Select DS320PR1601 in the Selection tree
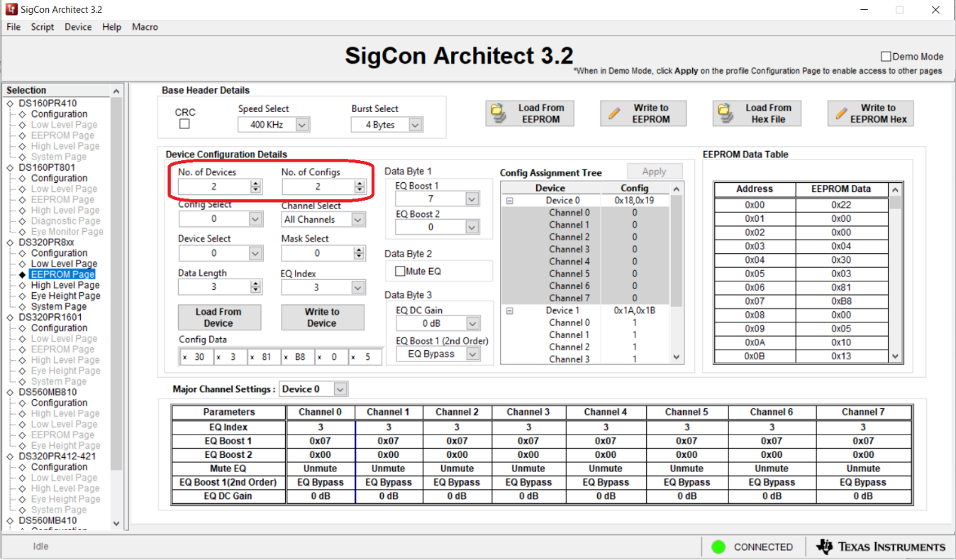Image resolution: width=956 pixels, height=560 pixels. pyautogui.click(x=50, y=317)
